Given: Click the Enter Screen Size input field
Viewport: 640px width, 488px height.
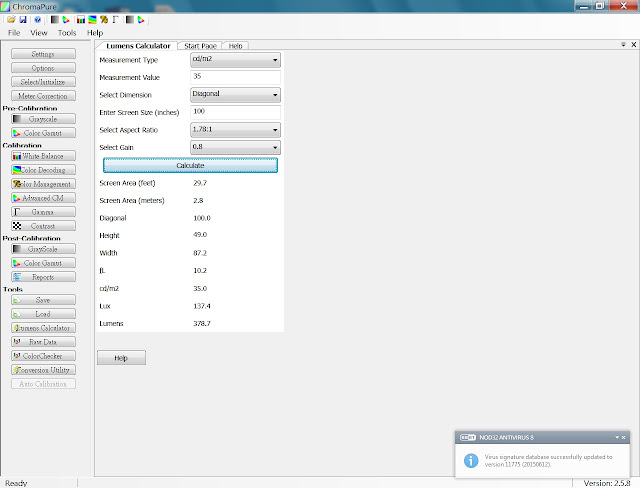Looking at the screenshot, I should pyautogui.click(x=235, y=112).
